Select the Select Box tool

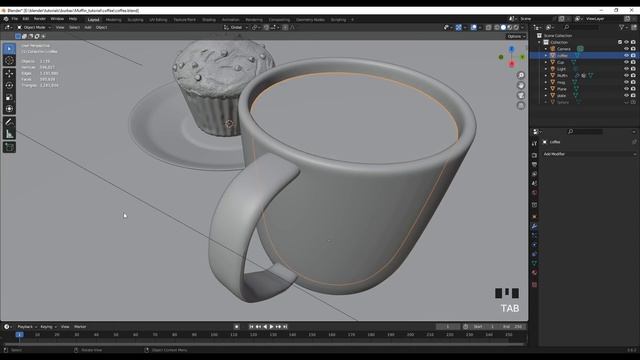coord(9,49)
